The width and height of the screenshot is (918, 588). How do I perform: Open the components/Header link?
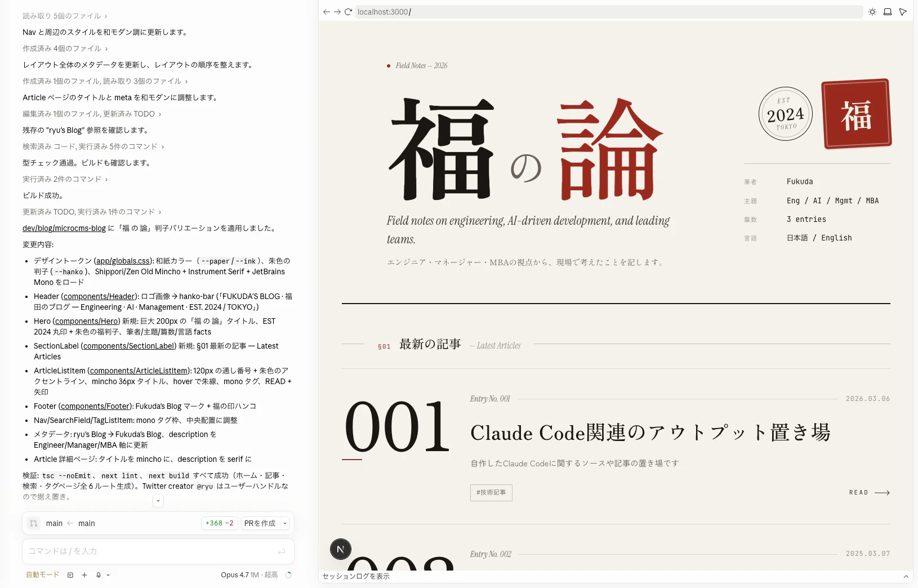click(x=99, y=296)
